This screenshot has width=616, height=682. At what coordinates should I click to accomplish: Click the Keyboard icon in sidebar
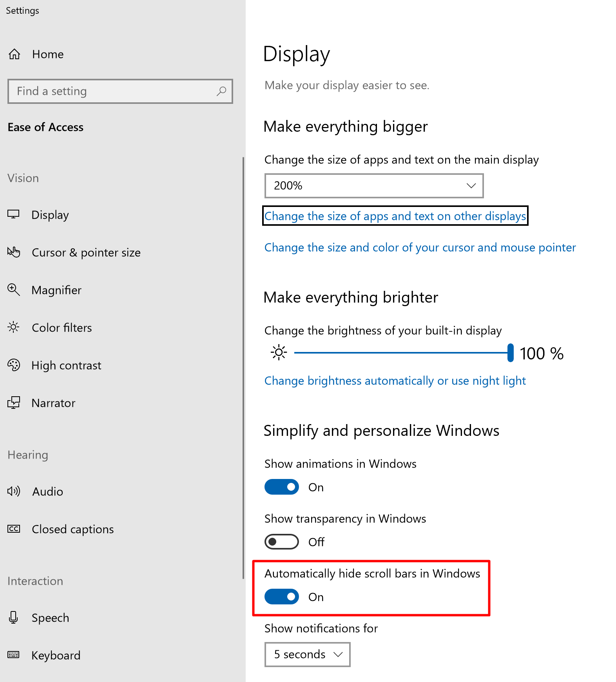coord(13,655)
